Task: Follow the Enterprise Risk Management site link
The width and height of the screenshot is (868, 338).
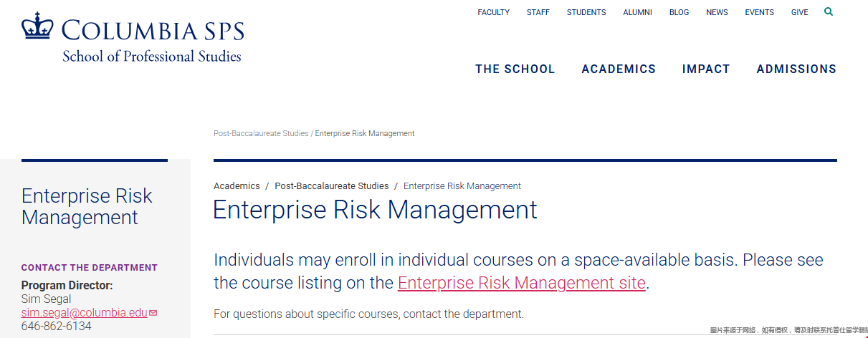Action: (x=522, y=283)
